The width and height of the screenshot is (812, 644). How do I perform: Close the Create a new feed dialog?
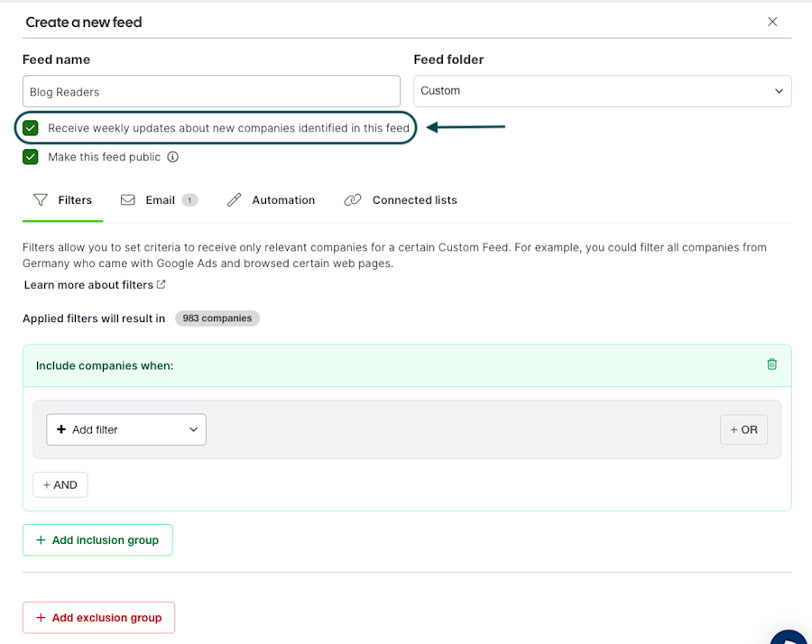pyautogui.click(x=772, y=22)
